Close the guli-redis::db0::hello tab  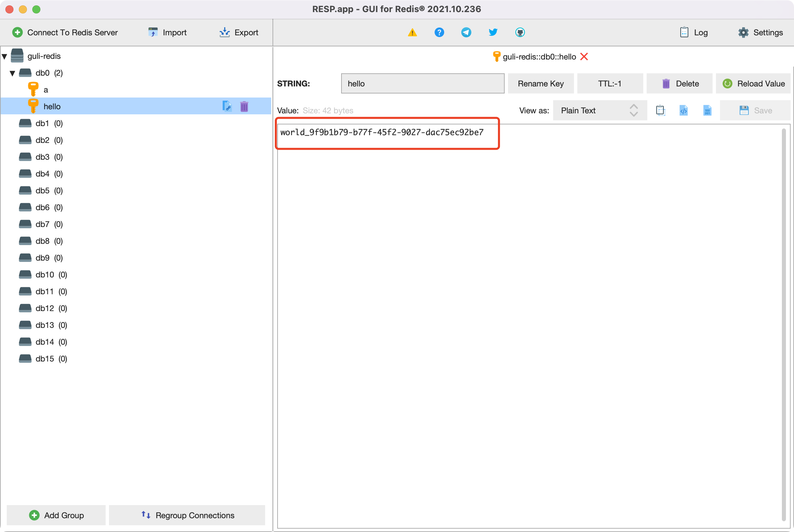tap(584, 56)
